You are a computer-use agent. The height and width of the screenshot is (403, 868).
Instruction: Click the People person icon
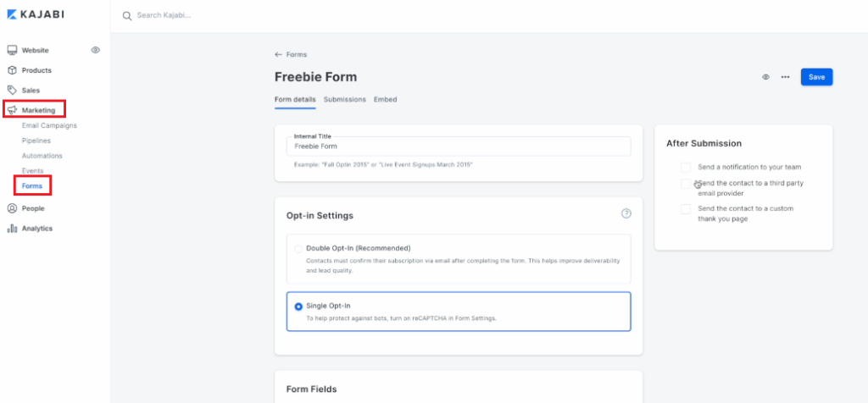pos(12,208)
